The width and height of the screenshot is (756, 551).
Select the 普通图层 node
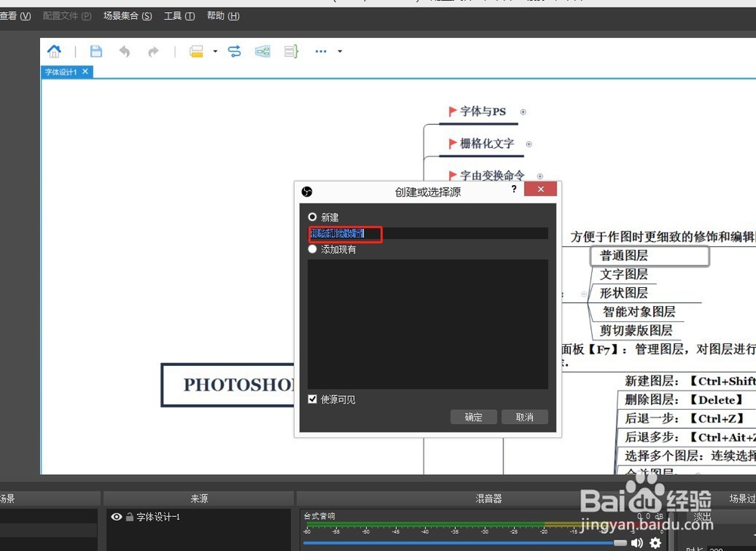tap(649, 256)
